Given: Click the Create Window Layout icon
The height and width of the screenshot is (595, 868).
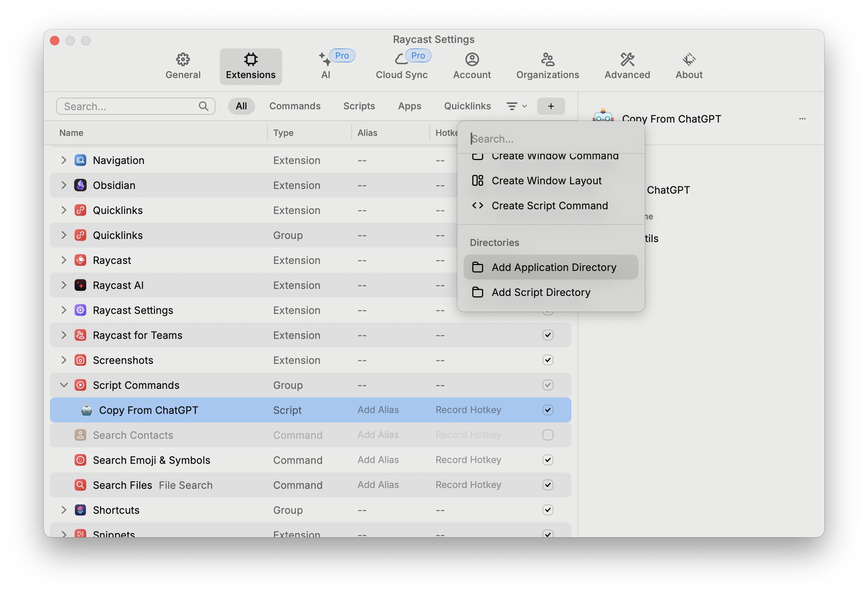Looking at the screenshot, I should coord(478,181).
